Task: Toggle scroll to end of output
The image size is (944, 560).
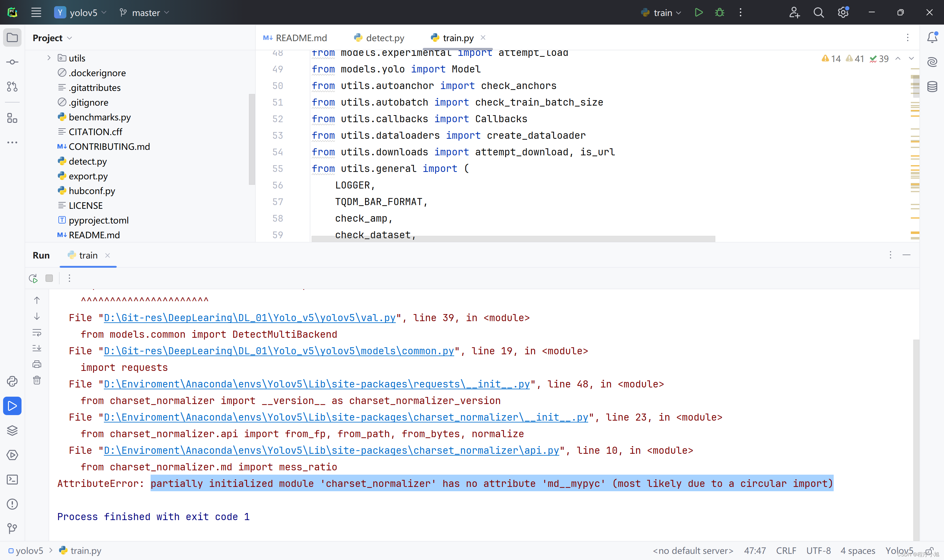Action: click(x=37, y=348)
